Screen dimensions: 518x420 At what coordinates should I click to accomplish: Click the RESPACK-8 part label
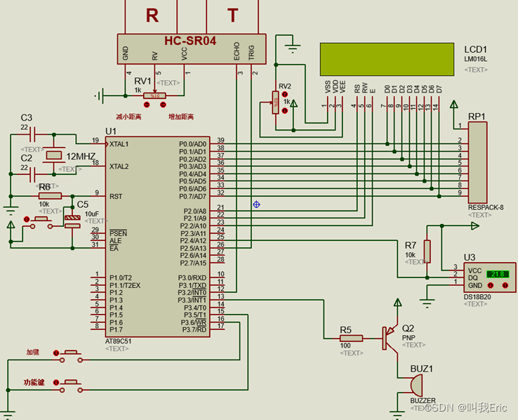coord(486,207)
